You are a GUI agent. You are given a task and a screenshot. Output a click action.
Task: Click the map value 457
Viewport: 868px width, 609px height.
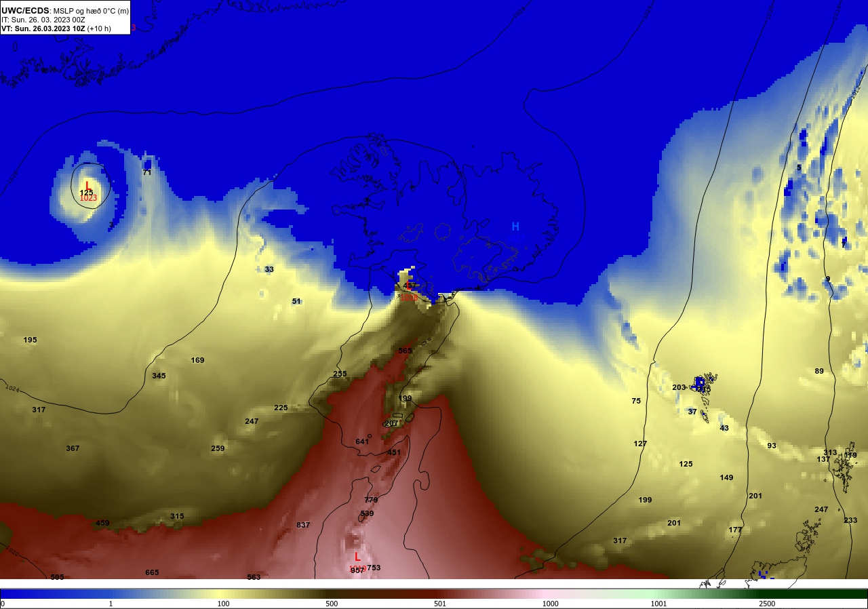pyautogui.click(x=409, y=286)
